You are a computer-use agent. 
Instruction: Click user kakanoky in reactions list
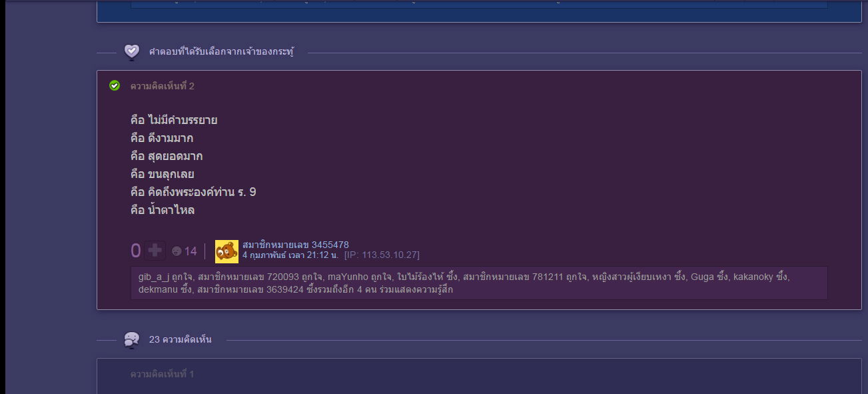pyautogui.click(x=755, y=277)
